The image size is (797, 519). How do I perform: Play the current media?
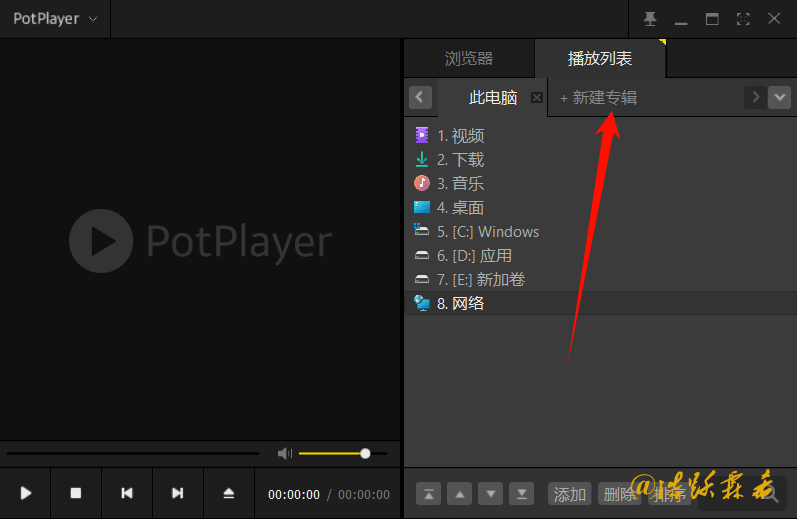pyautogui.click(x=25, y=493)
